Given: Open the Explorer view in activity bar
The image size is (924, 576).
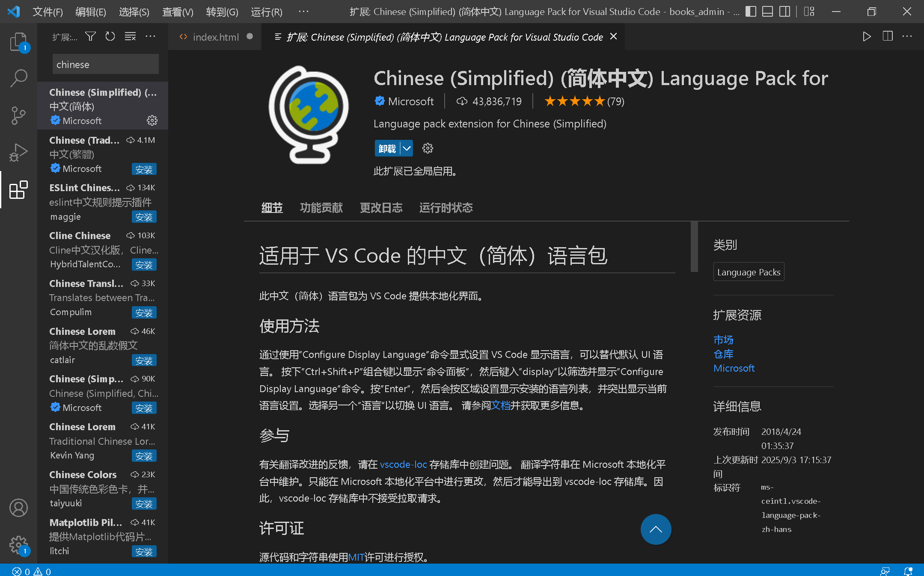Looking at the screenshot, I should coord(18,42).
